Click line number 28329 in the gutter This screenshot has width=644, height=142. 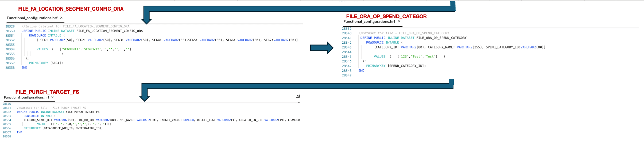click(10, 26)
